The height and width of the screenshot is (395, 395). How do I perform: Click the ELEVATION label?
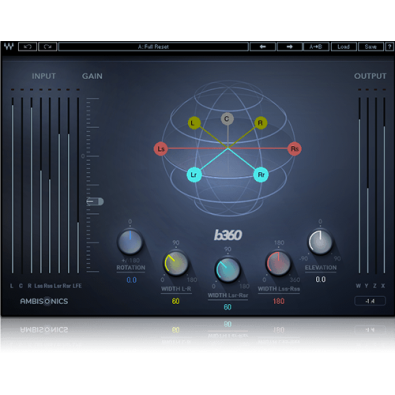321,268
